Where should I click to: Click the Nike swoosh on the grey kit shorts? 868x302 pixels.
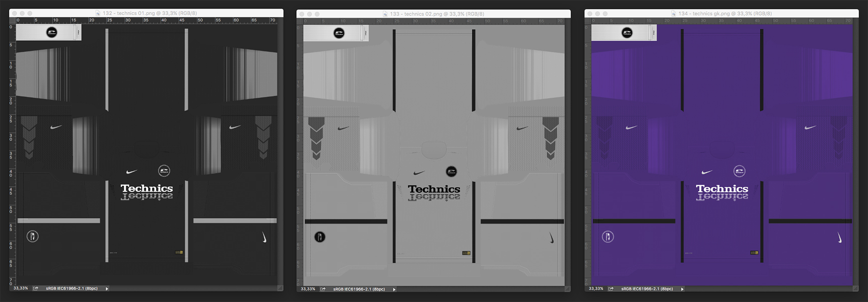[552, 238]
